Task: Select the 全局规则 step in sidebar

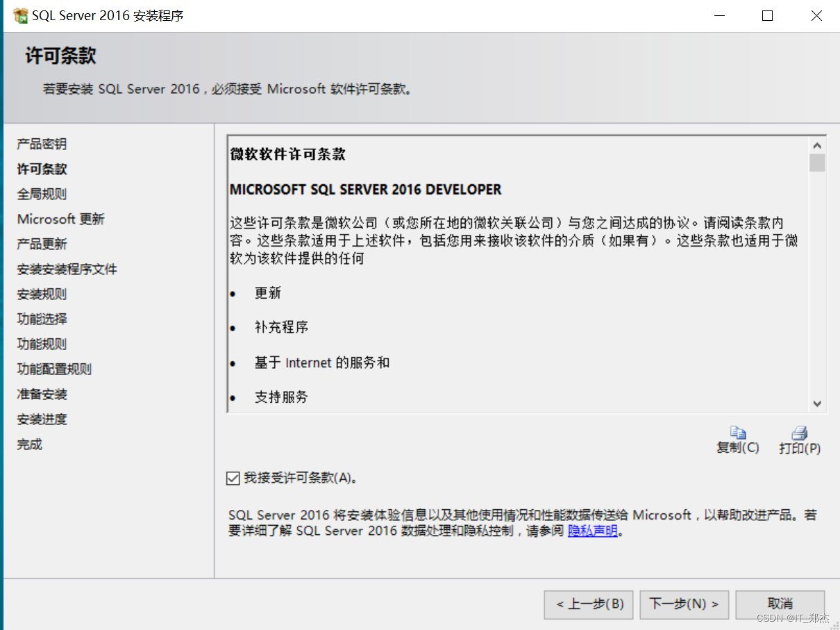Action: click(x=42, y=194)
